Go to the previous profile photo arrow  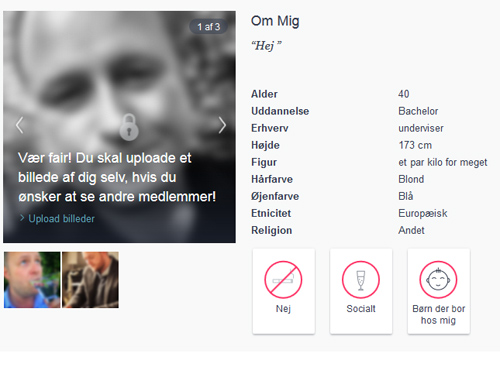20,125
